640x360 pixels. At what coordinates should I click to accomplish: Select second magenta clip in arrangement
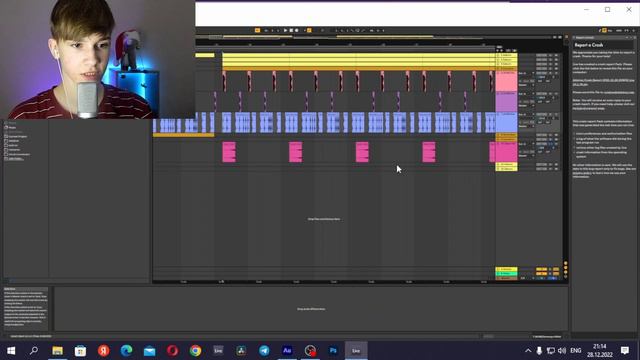296,152
